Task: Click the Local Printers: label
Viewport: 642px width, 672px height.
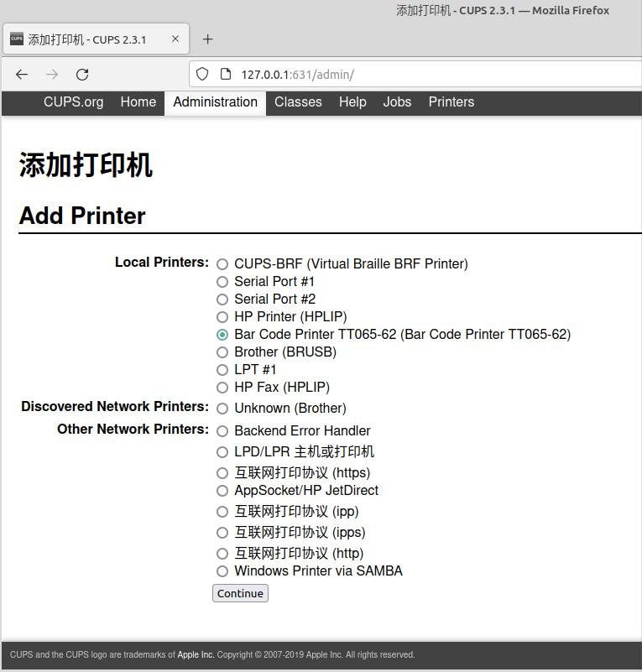Action: coord(162,263)
